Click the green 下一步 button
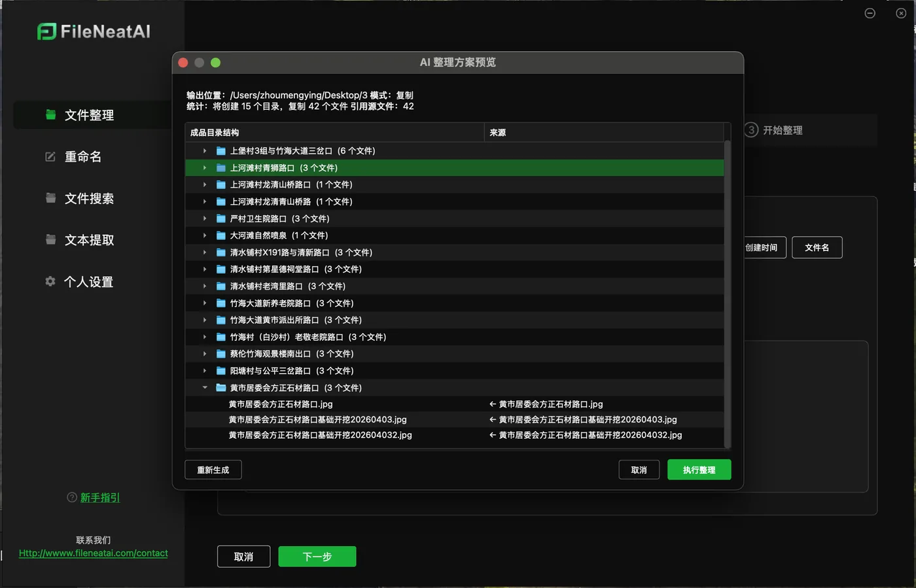The image size is (916, 588). pos(317,557)
